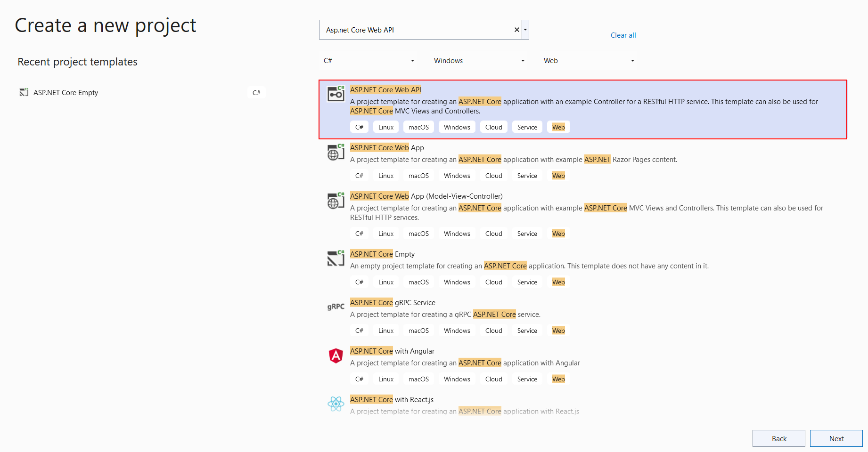Click the Windows tag under Web API template
868x452 pixels.
457,127
